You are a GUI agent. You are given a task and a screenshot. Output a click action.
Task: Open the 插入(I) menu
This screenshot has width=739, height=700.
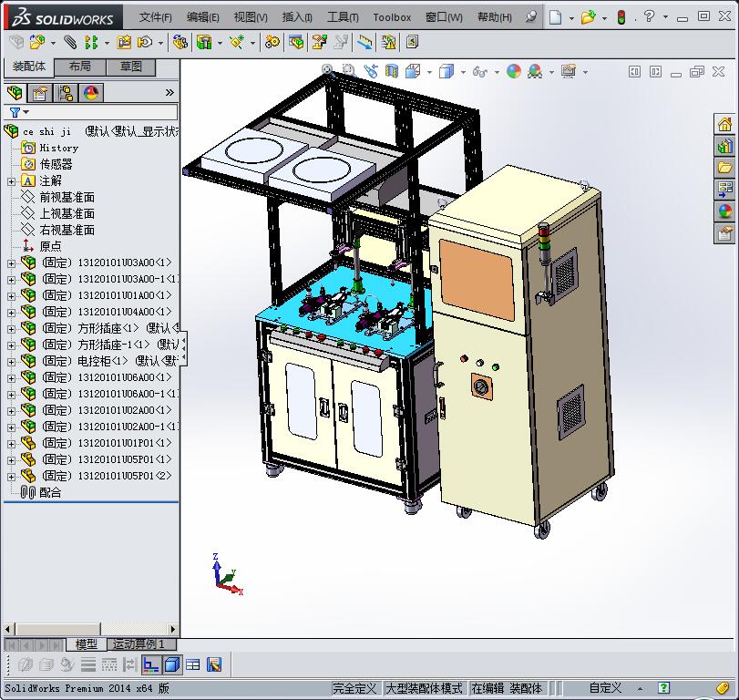click(x=297, y=17)
